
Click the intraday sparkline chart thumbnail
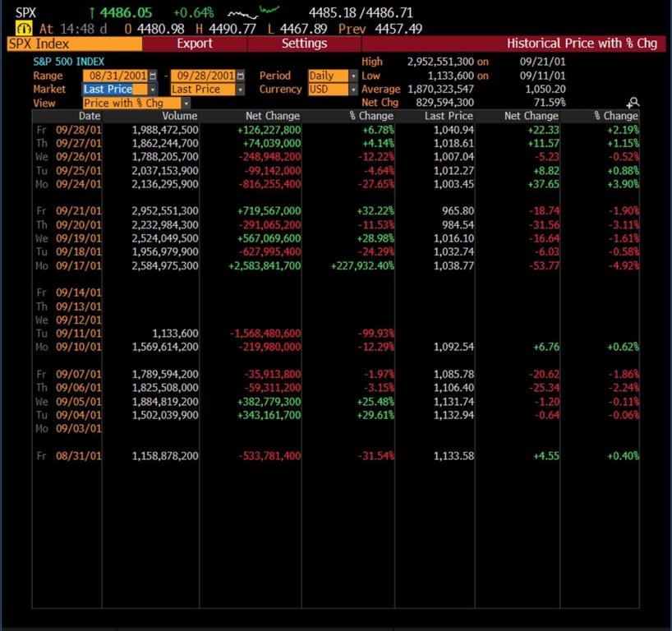(x=253, y=12)
